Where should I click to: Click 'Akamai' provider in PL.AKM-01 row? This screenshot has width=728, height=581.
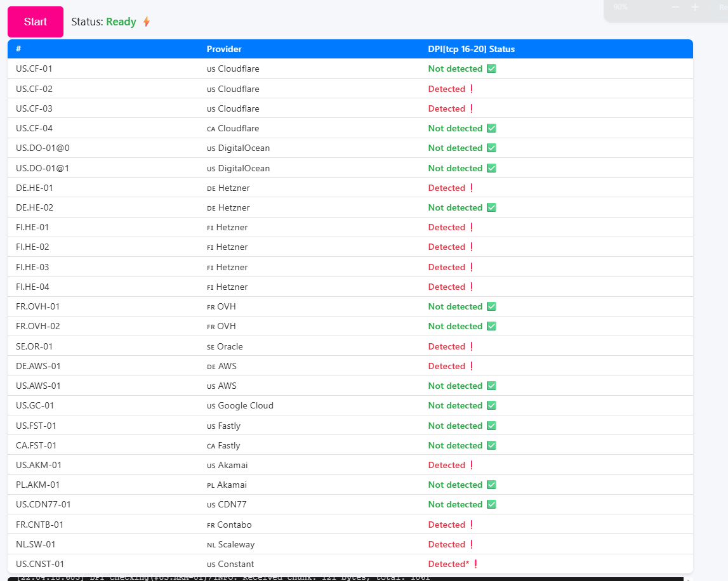232,485
